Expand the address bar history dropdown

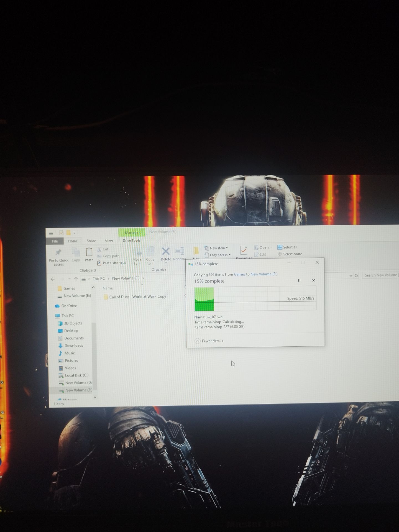point(351,276)
